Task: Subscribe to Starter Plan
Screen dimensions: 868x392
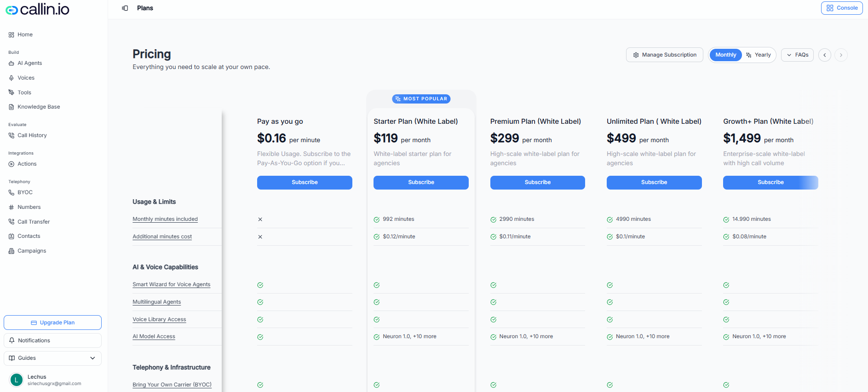Action: pos(421,182)
